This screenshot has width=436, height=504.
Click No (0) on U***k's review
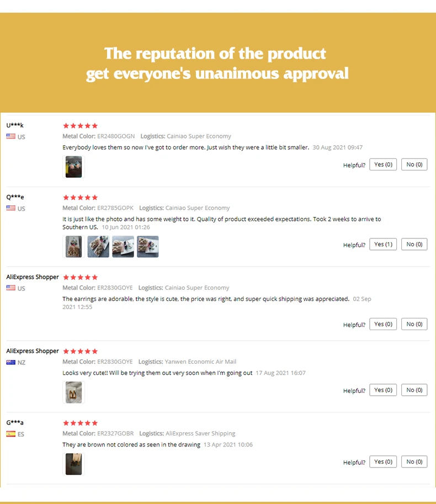pos(414,165)
